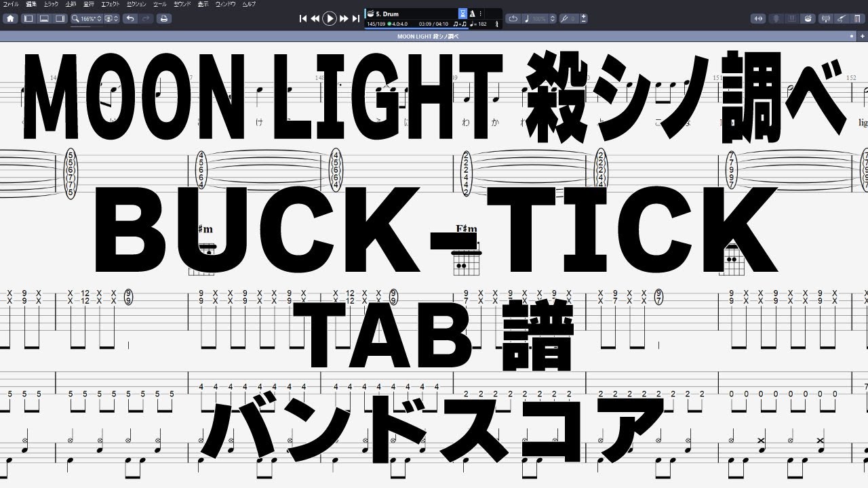Show the virtual piano keyboard panel
This screenshot has height=488, width=868.
pos(792,18)
